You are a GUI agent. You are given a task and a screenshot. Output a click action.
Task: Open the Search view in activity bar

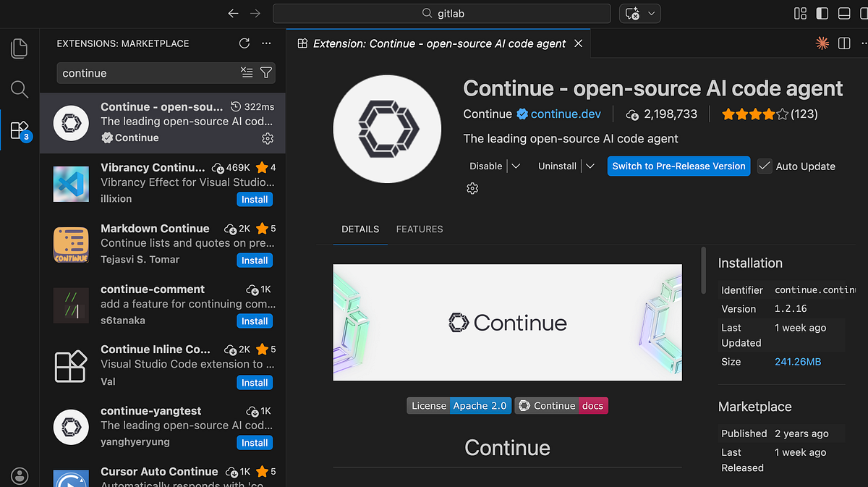(20, 89)
